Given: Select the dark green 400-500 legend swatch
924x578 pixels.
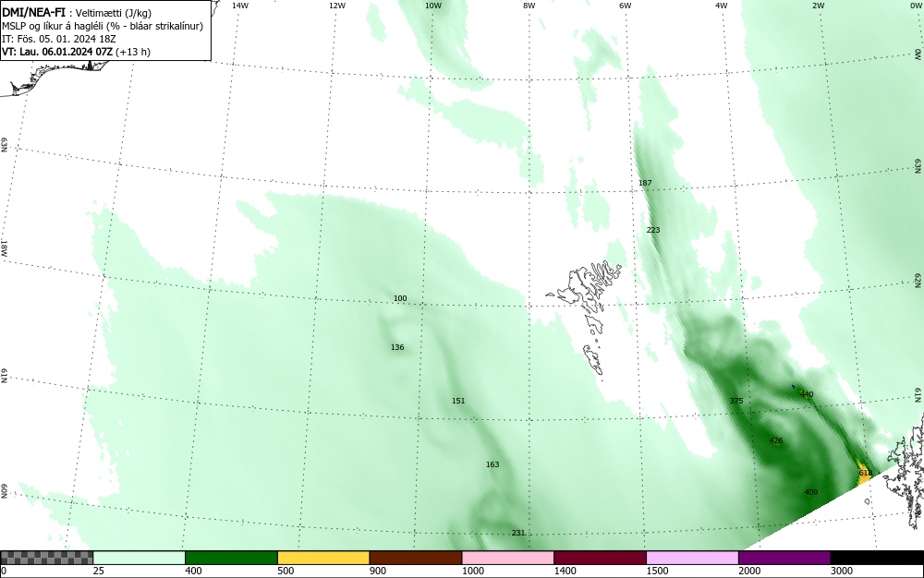Looking at the screenshot, I should pos(231,558).
